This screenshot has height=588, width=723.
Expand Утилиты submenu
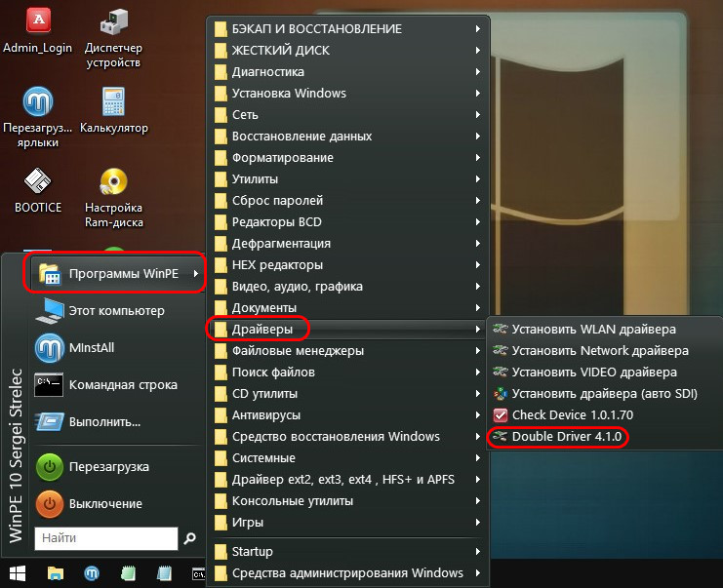click(348, 179)
